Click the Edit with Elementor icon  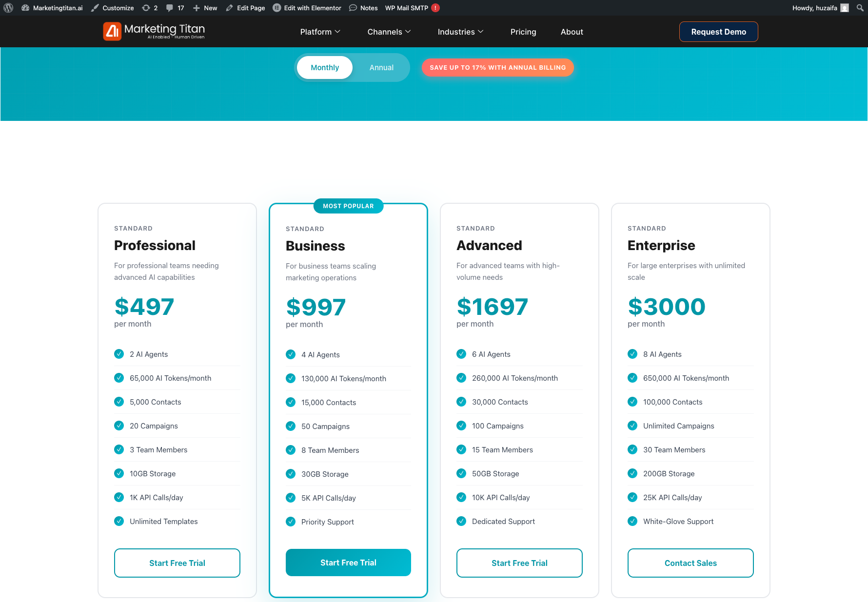[277, 8]
